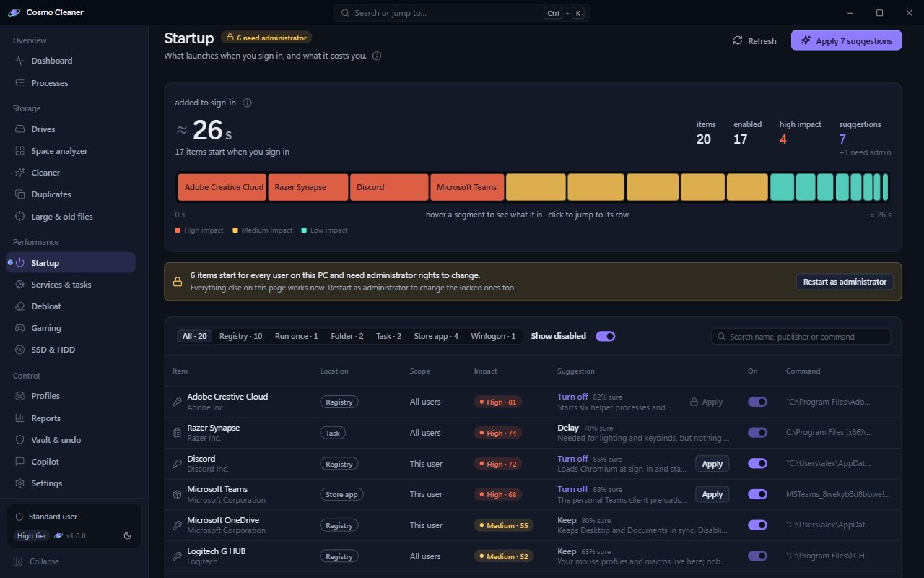Open the Dashboard page
Viewport: 924px width, 578px height.
[x=71, y=61]
